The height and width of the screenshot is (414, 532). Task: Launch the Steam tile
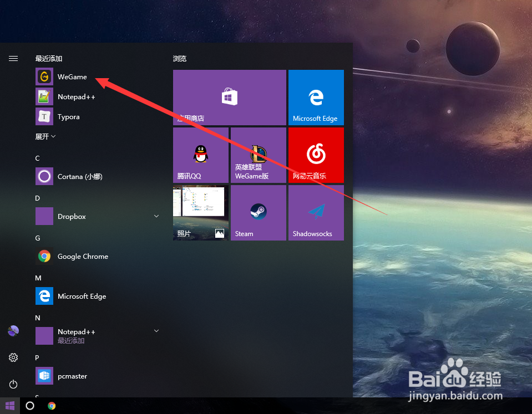coord(259,213)
